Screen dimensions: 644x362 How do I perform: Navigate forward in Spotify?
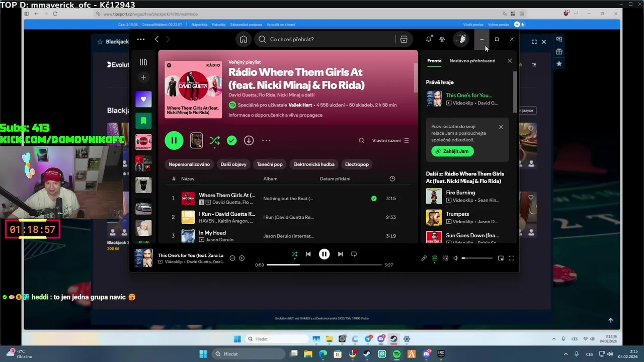168,39
